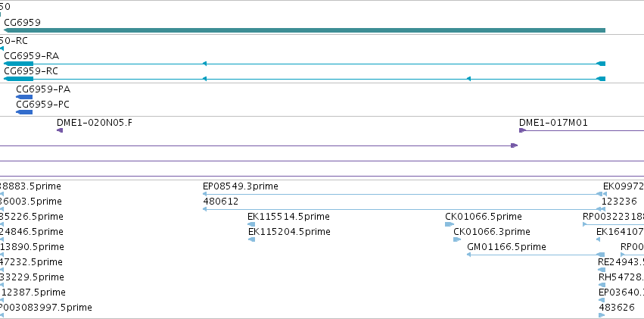The height and width of the screenshot is (319, 644).
Task: Select the EK115514.5prime label
Action: coord(289,217)
